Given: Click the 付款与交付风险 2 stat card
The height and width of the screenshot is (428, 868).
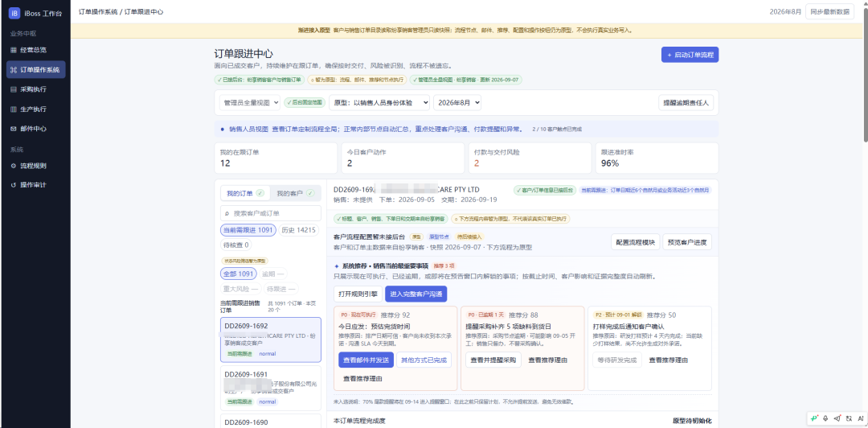Looking at the screenshot, I should coord(529,158).
